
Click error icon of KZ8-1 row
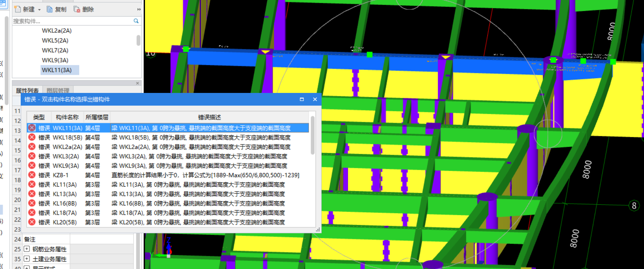[x=32, y=175]
